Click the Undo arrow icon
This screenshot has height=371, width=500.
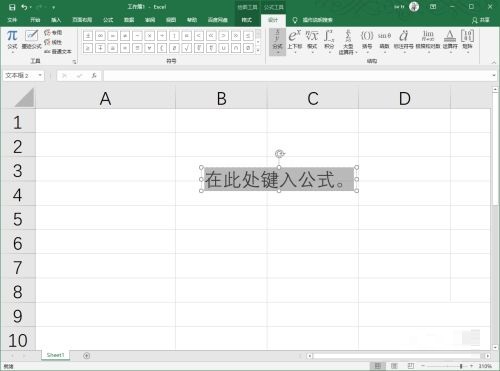24,7
